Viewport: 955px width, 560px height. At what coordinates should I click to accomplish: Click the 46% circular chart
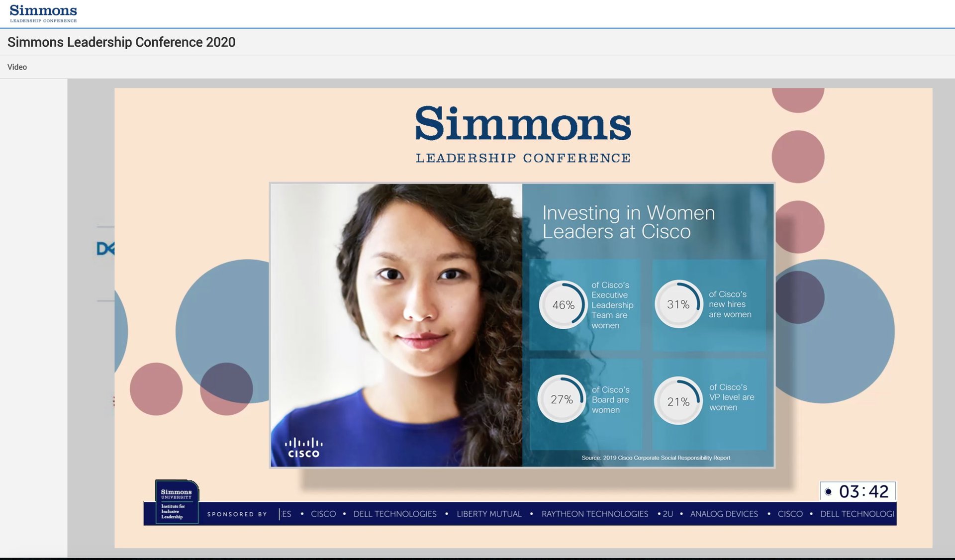tap(563, 305)
